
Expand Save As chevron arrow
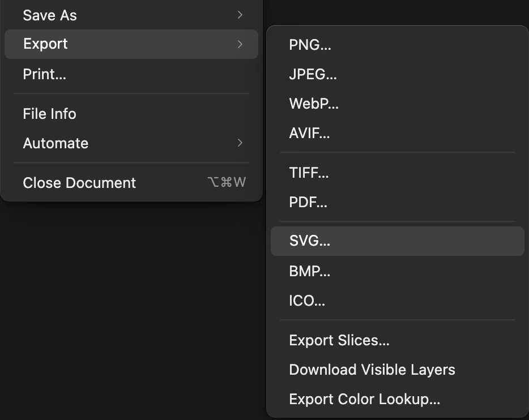pos(240,15)
